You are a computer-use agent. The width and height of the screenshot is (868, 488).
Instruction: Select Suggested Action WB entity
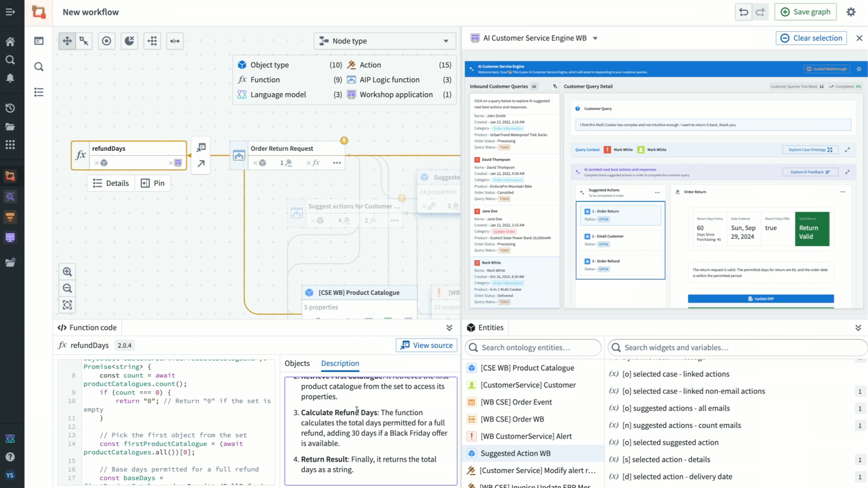pyautogui.click(x=515, y=453)
